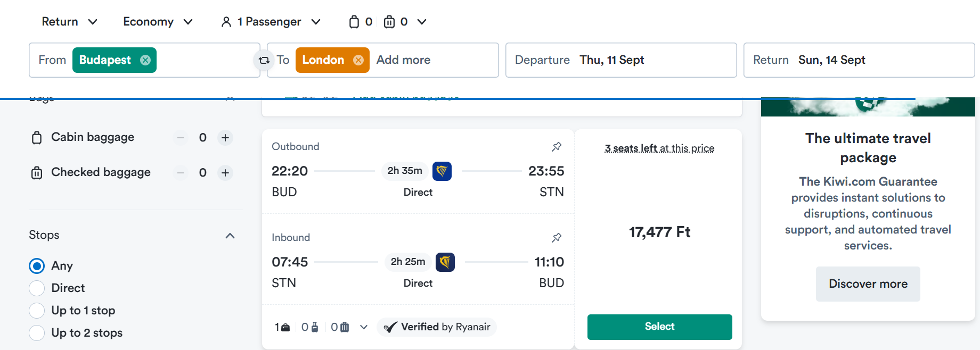980x350 pixels.
Task: Remove Budapest from origin field
Action: 145,60
